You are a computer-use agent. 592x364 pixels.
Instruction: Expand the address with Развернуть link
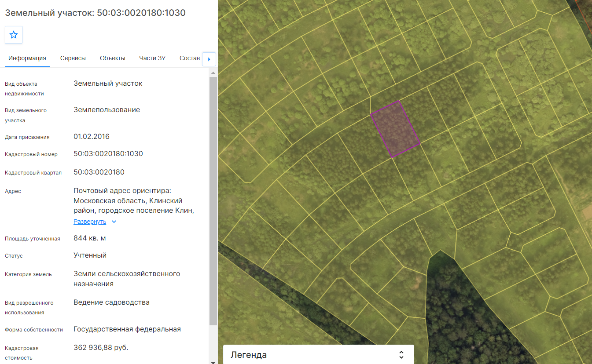click(x=90, y=222)
